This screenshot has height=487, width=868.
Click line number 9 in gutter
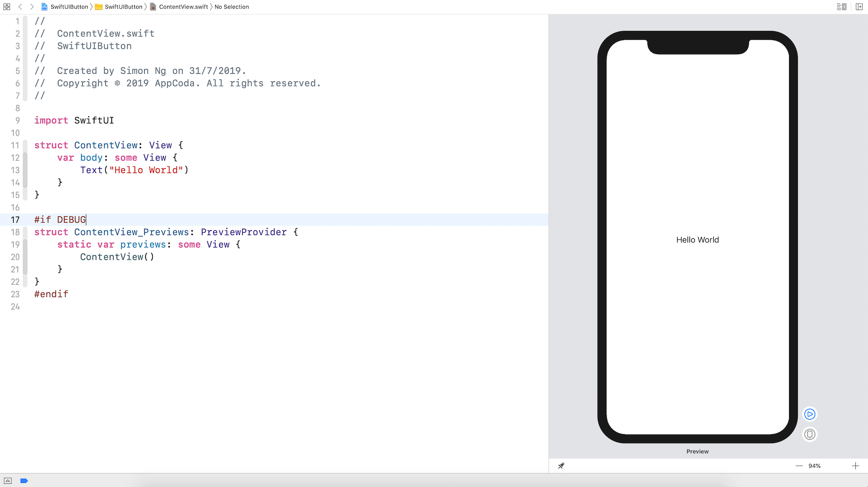pos(17,120)
